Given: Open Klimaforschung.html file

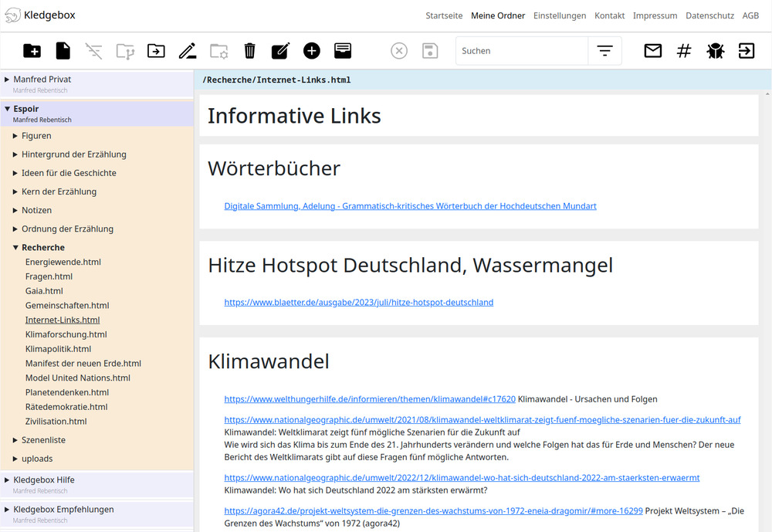Looking at the screenshot, I should (x=66, y=334).
